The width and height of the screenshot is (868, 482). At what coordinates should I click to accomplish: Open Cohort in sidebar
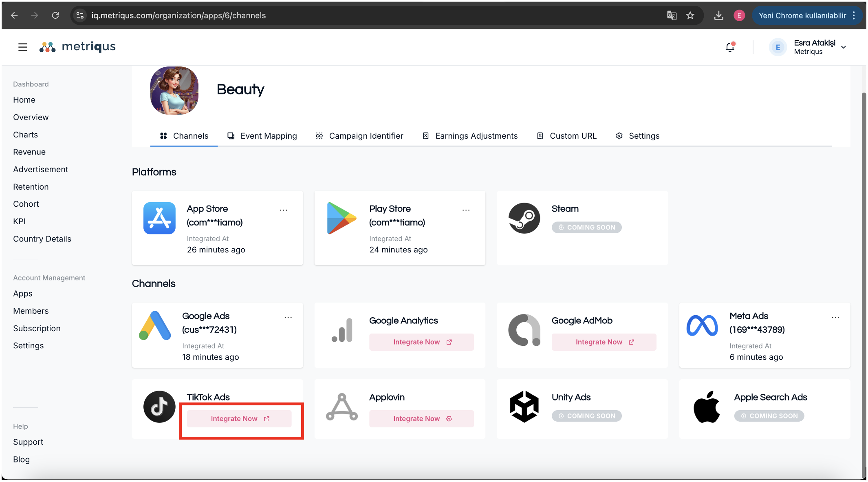26,204
